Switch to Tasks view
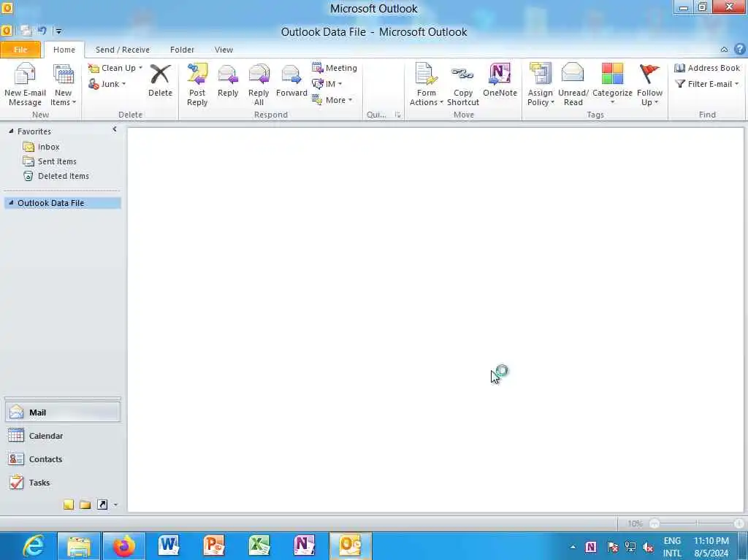This screenshot has width=748, height=560. pyautogui.click(x=63, y=483)
